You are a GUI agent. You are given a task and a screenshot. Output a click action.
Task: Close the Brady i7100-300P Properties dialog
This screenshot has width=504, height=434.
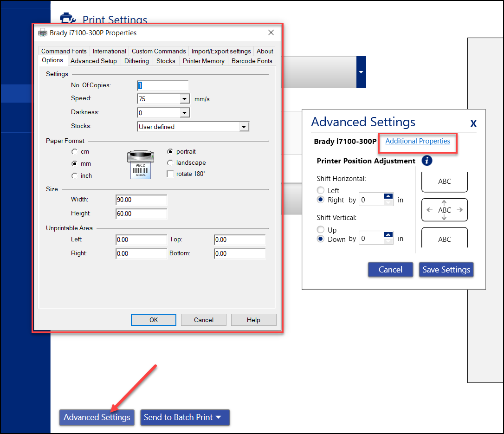click(x=271, y=32)
